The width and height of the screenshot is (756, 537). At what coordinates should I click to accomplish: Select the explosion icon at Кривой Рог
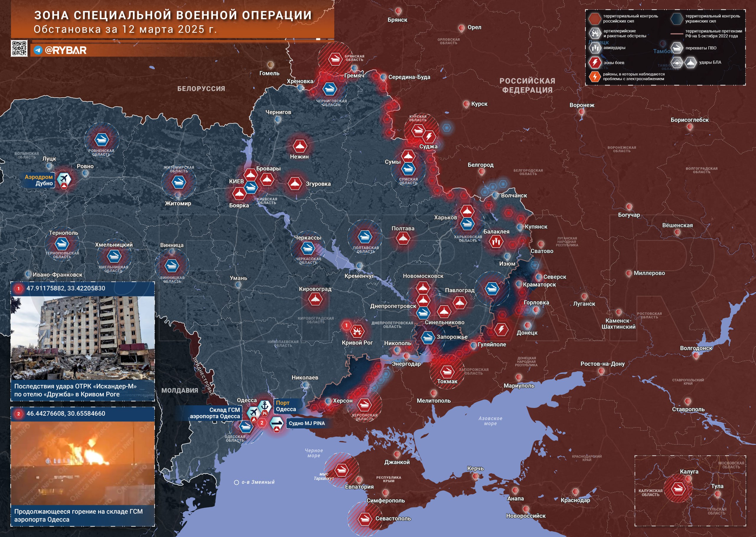coord(357,331)
